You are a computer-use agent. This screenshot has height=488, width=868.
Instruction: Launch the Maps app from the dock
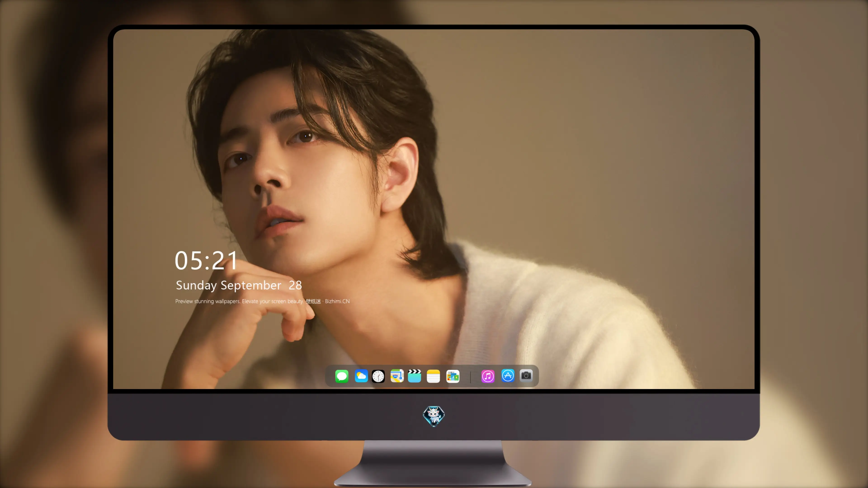pyautogui.click(x=397, y=376)
